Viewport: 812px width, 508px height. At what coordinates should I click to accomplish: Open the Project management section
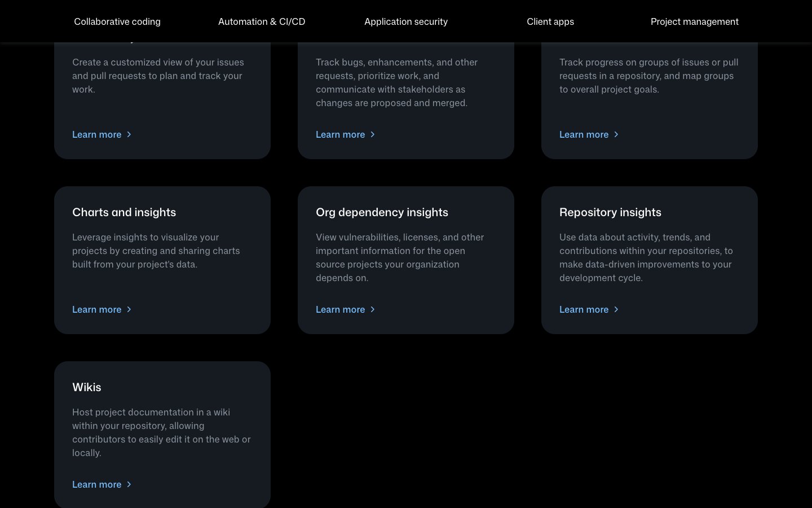click(695, 21)
